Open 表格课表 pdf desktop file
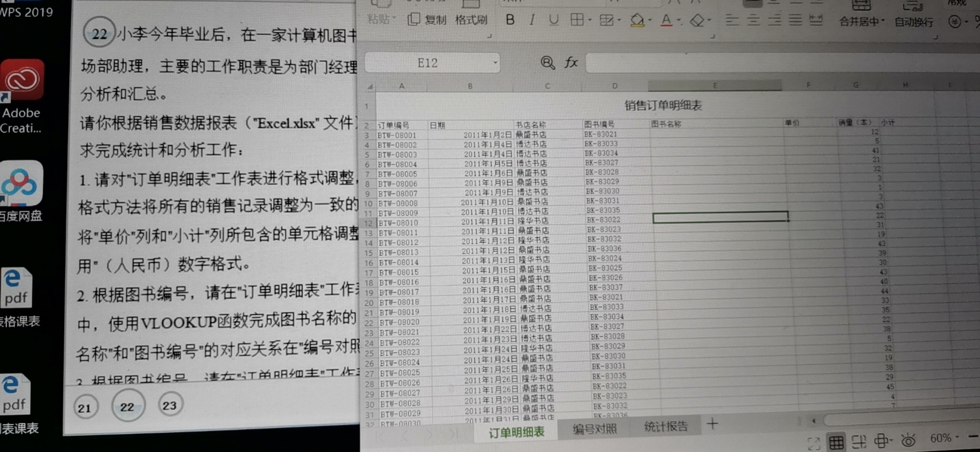 click(x=18, y=297)
